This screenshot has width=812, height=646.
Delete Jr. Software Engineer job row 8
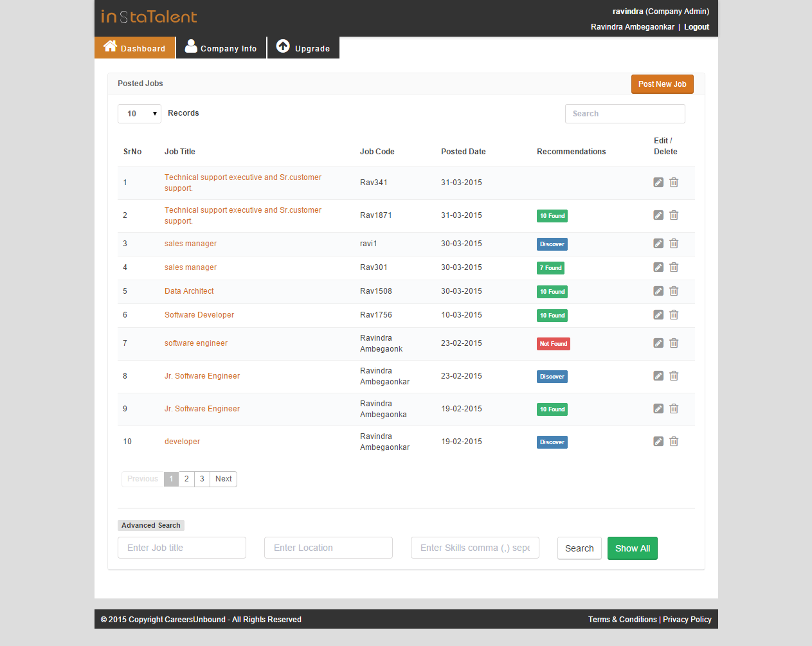[x=674, y=376]
